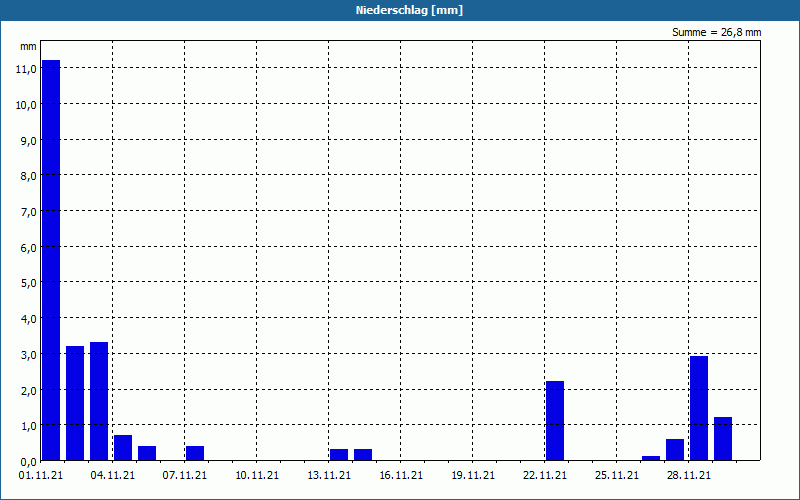Image resolution: width=800 pixels, height=500 pixels.
Task: Click the date label "28.11.21"
Action: (x=688, y=476)
